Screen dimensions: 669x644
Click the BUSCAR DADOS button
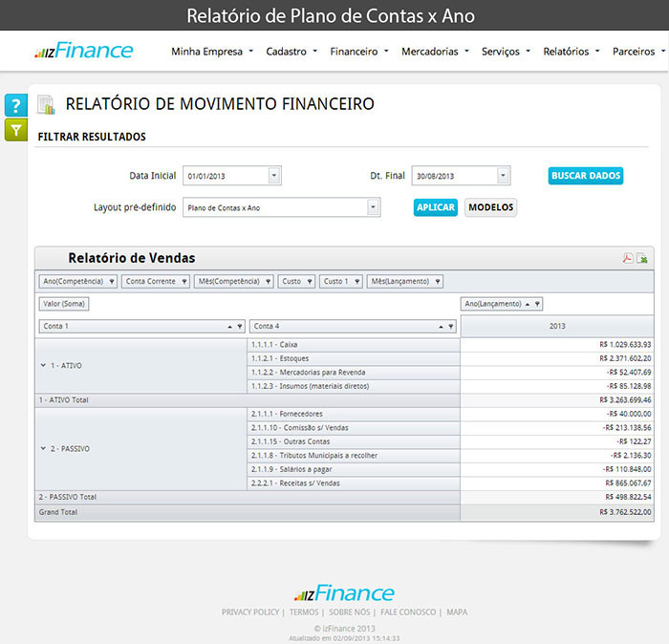click(585, 176)
